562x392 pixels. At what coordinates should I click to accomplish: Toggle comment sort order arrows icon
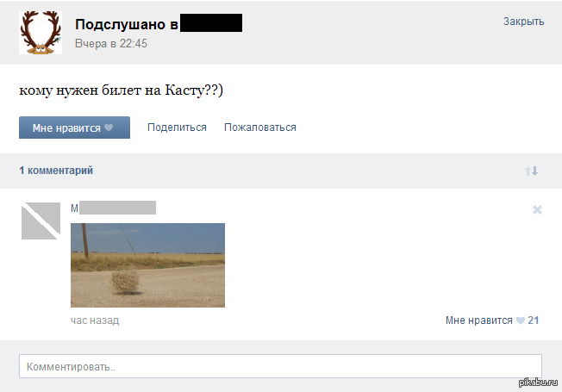point(531,171)
